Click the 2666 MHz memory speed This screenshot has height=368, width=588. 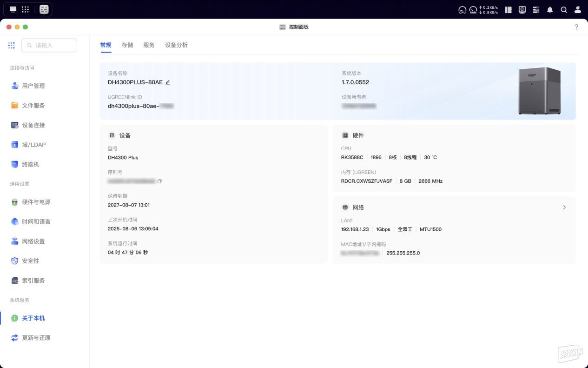[x=430, y=181]
